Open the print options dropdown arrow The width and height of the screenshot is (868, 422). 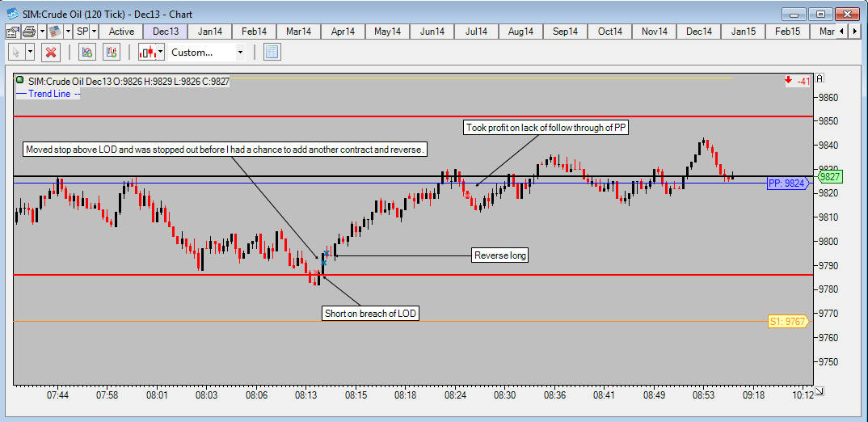point(42,32)
